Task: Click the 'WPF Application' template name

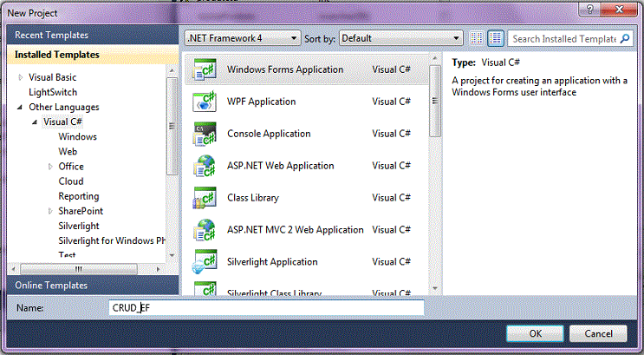Action: click(261, 102)
